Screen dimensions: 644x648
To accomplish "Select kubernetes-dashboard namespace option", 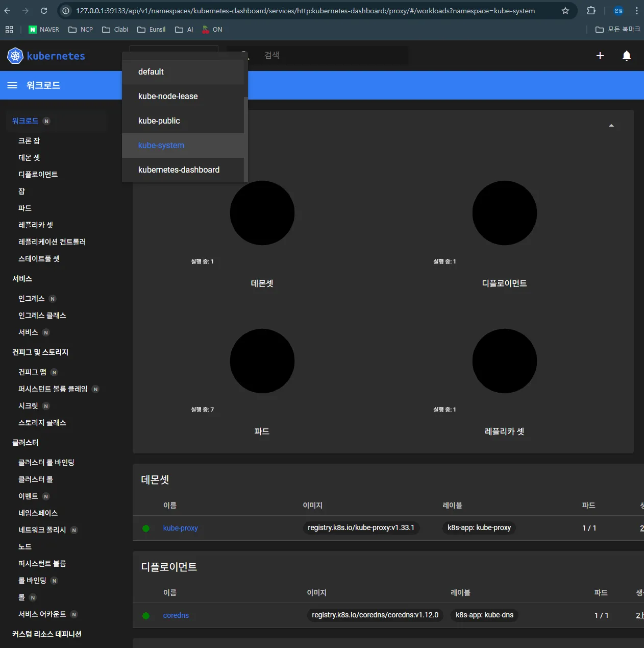I will tap(183, 170).
